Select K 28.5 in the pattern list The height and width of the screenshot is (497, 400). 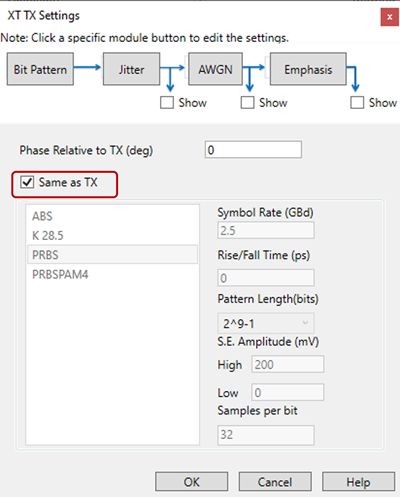click(113, 236)
